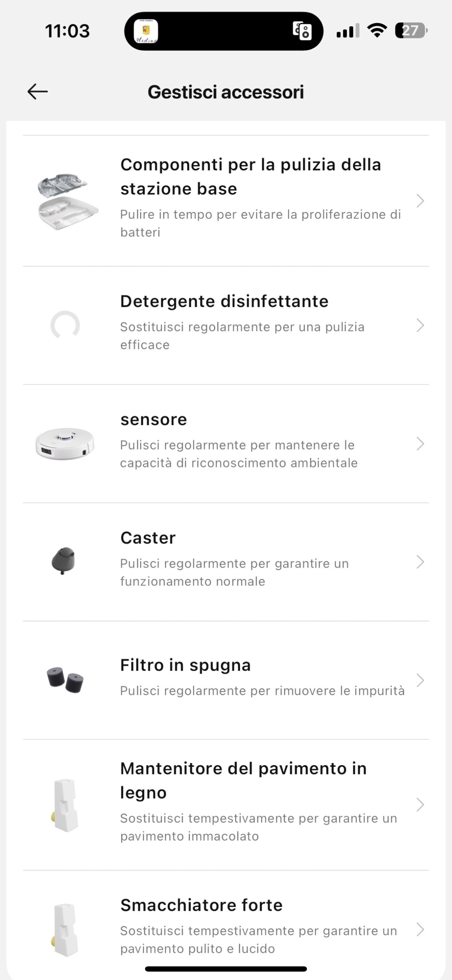This screenshot has height=980, width=452.
Task: Tap the robot vacuum sensor image
Action: [x=65, y=443]
